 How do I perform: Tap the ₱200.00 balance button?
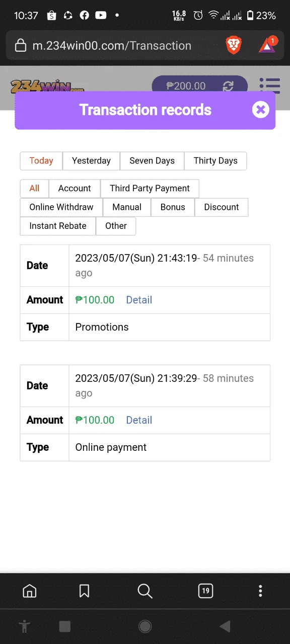click(x=200, y=86)
